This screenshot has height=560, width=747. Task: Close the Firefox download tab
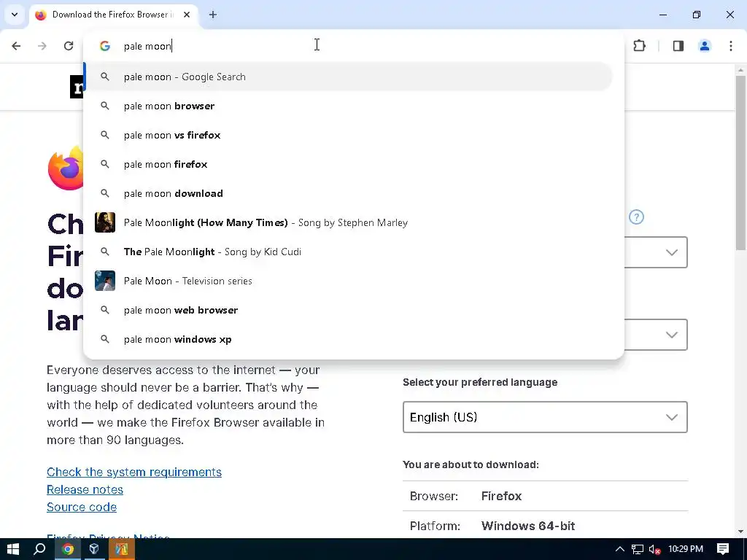coord(187,15)
